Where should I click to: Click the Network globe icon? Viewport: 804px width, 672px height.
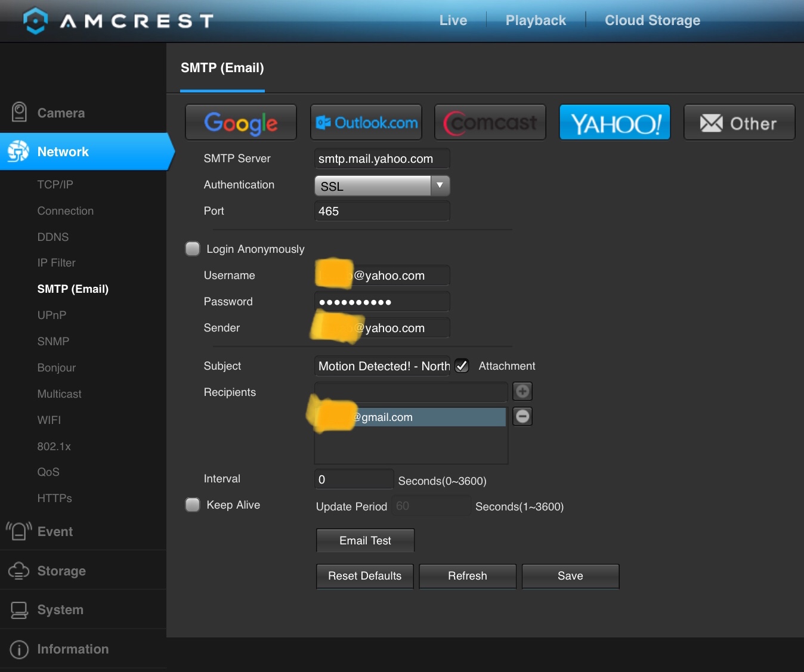18,151
